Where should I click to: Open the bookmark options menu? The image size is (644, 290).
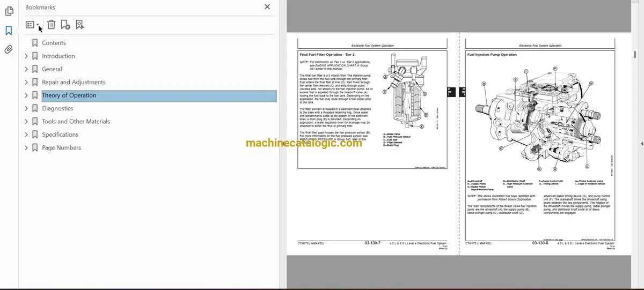32,25
